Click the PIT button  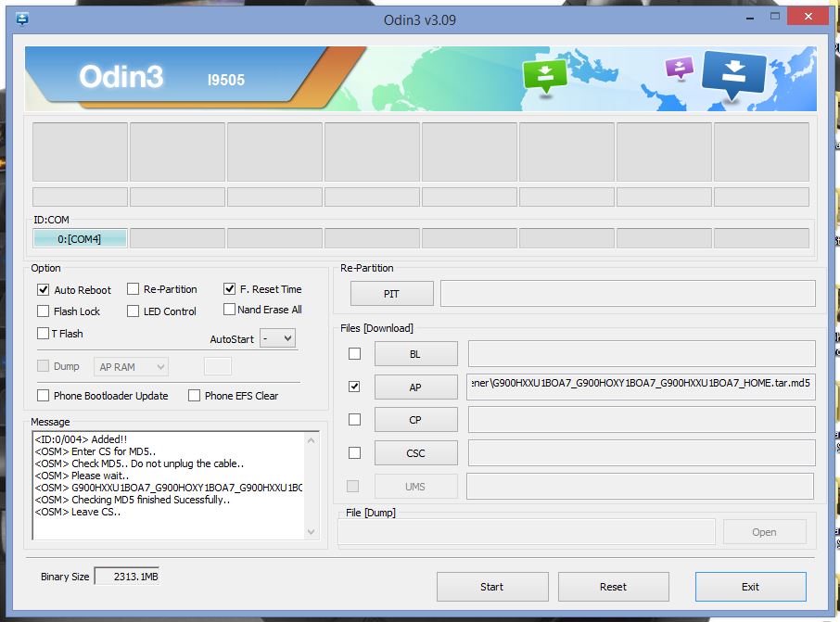tap(391, 294)
